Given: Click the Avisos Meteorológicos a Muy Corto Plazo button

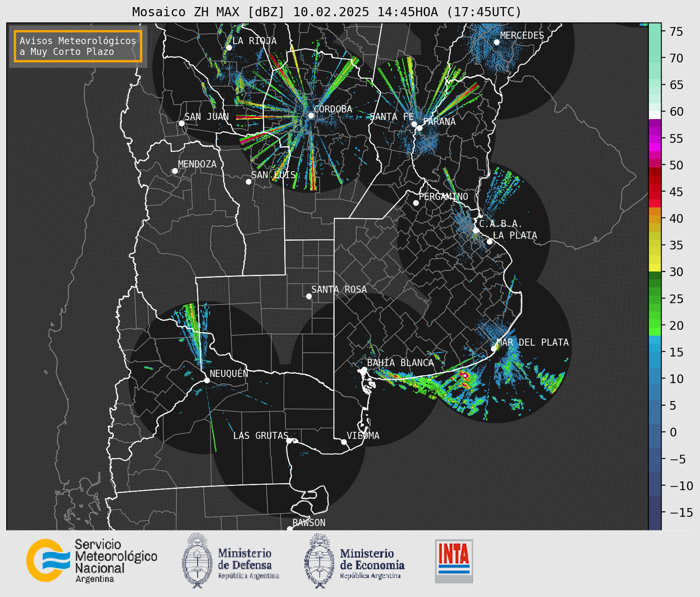Looking at the screenshot, I should point(78,46).
